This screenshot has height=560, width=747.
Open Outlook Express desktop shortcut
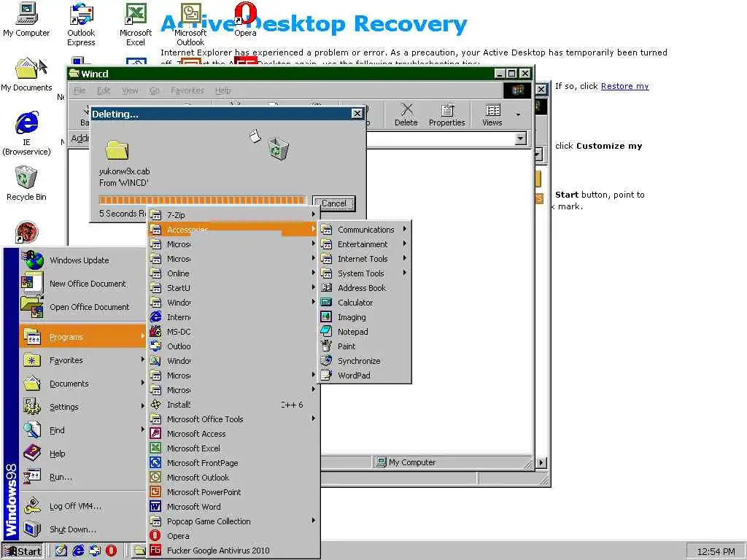pos(81,25)
